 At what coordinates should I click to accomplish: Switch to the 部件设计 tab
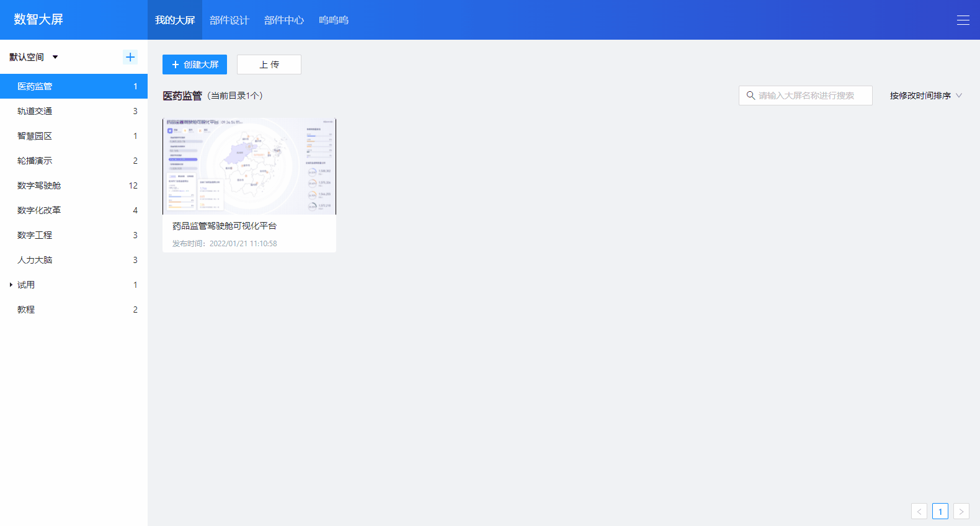click(229, 20)
